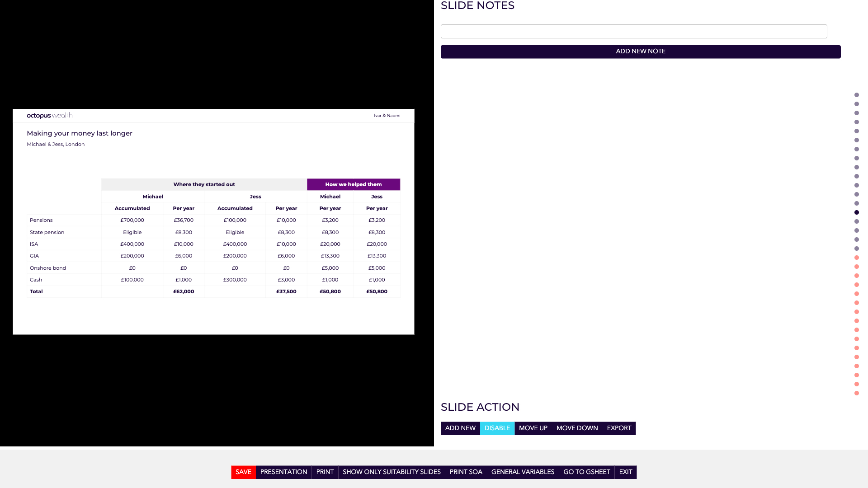Click the SLIDE ACTION heading
The width and height of the screenshot is (868, 488).
pos(480,407)
